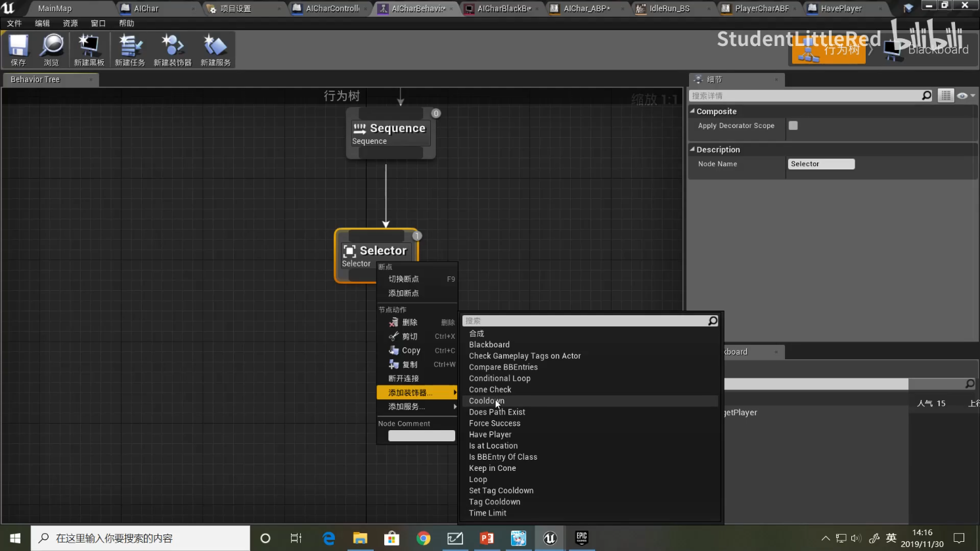Image resolution: width=980 pixels, height=551 pixels.
Task: Click the Save (保存) toolbar icon
Action: [x=18, y=50]
